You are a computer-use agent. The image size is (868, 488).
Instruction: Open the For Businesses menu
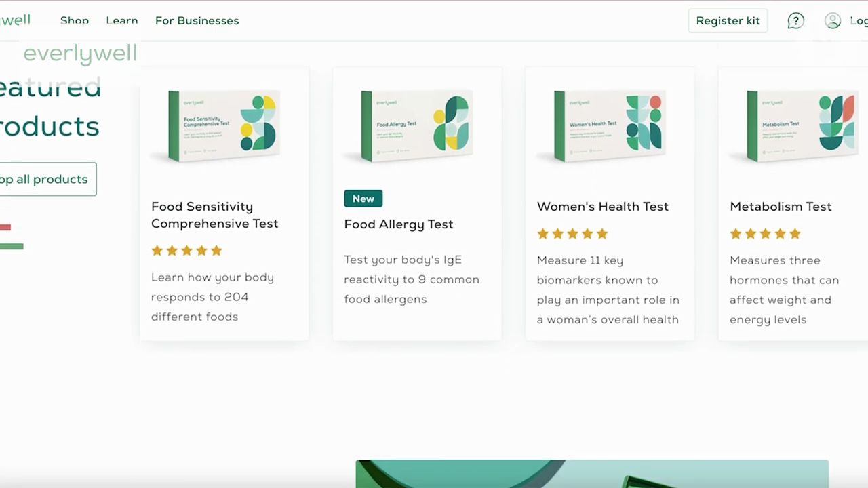197,20
